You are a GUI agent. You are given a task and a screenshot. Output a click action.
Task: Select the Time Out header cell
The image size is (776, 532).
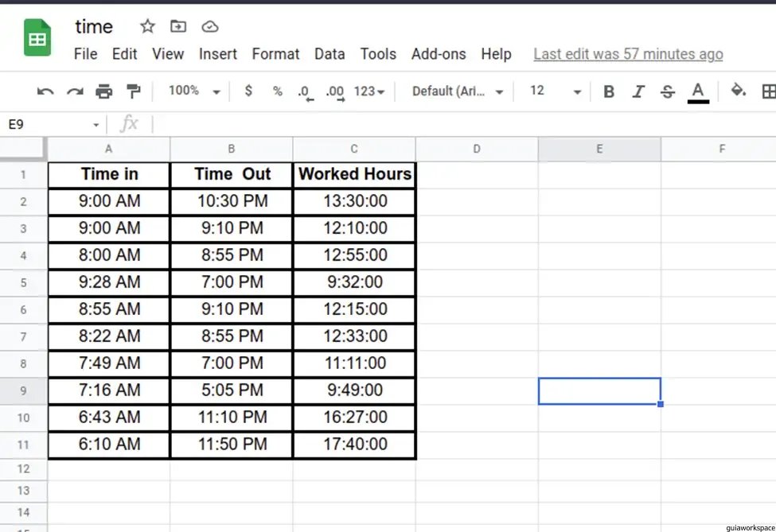(232, 174)
